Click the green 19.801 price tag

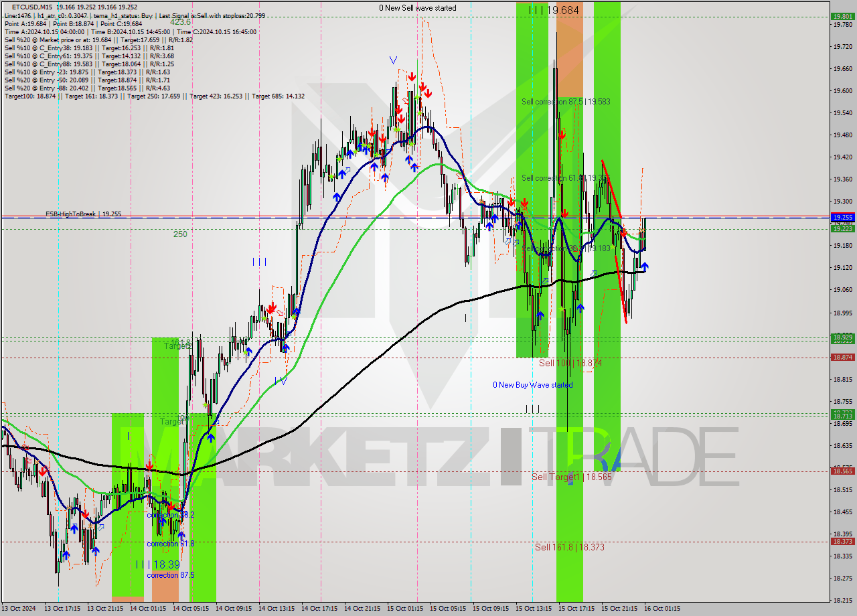click(842, 16)
